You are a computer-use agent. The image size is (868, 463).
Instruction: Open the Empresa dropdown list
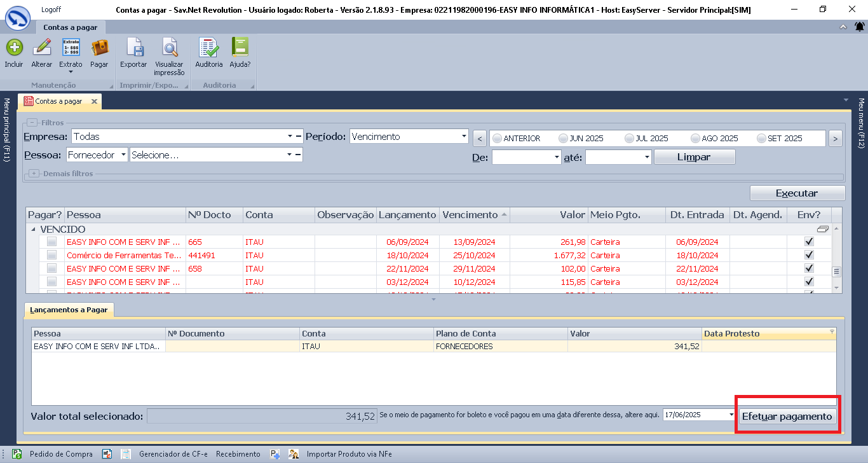point(290,136)
